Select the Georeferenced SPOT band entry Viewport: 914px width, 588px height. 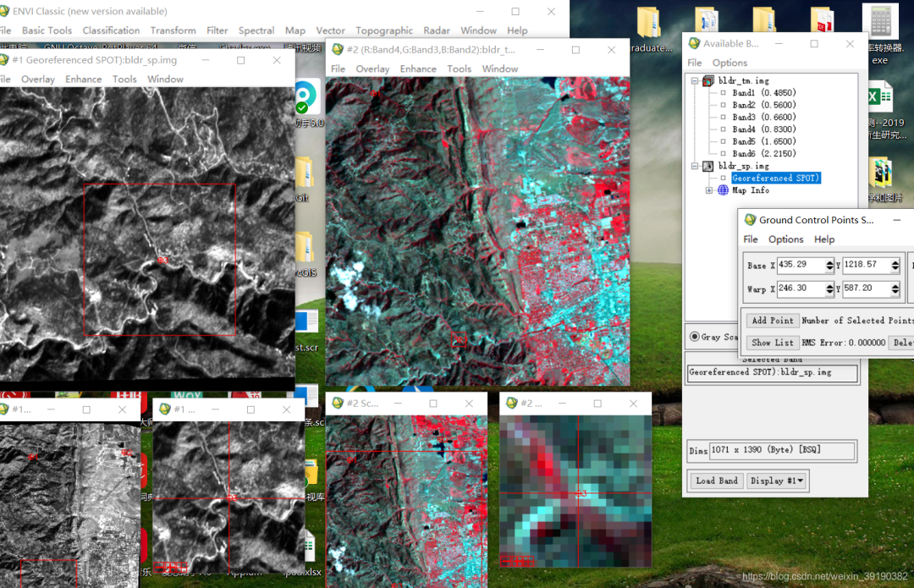click(776, 179)
